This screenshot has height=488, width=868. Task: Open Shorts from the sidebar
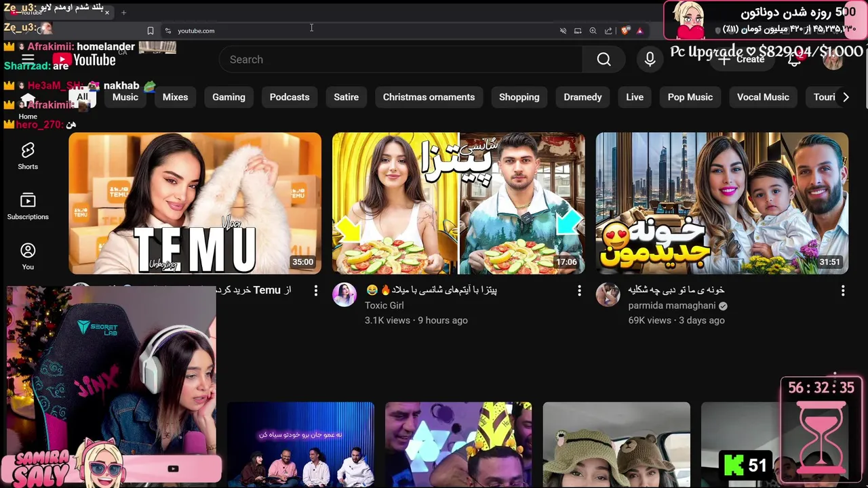(x=28, y=156)
